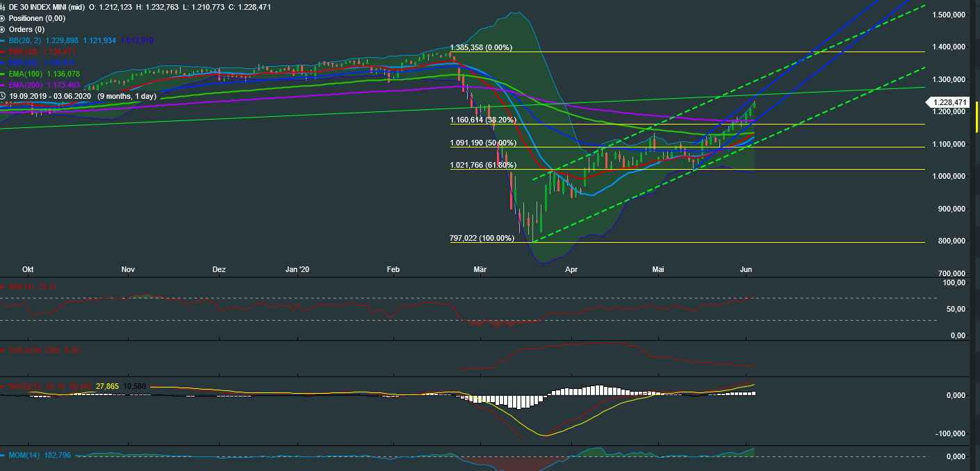
Task: Click the Jan '20 label on time axis
Action: pyautogui.click(x=297, y=269)
